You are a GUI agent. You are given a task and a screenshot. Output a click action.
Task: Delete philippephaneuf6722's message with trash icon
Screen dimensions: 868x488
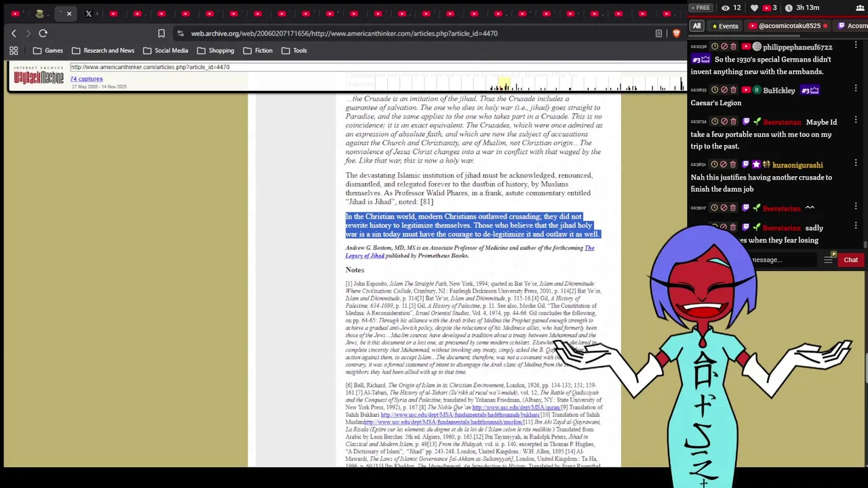coord(733,47)
